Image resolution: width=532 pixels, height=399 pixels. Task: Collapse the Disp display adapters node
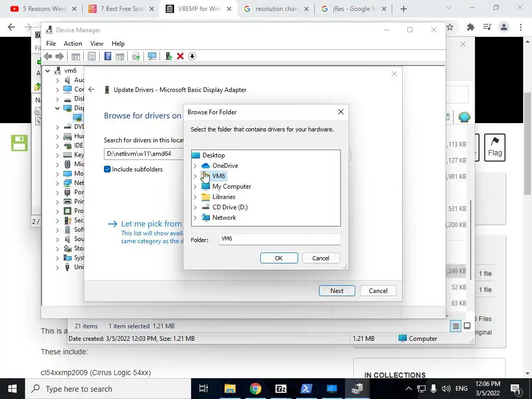coord(57,108)
